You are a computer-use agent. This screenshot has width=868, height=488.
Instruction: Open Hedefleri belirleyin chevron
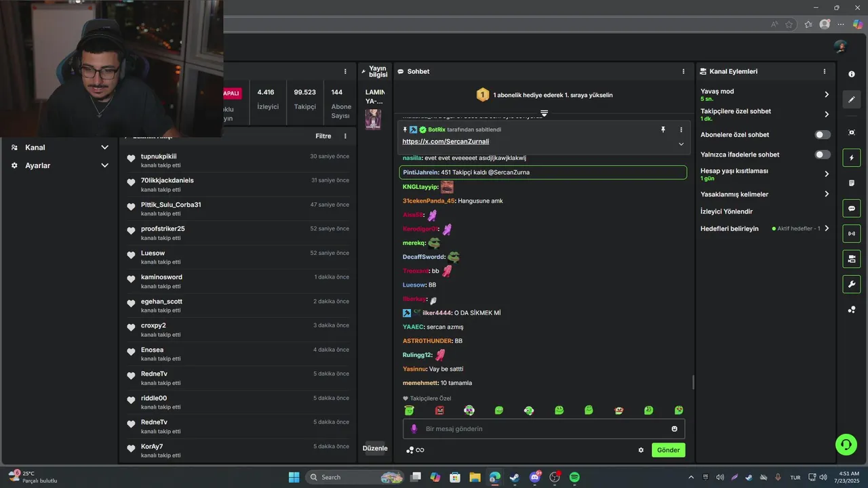point(827,228)
